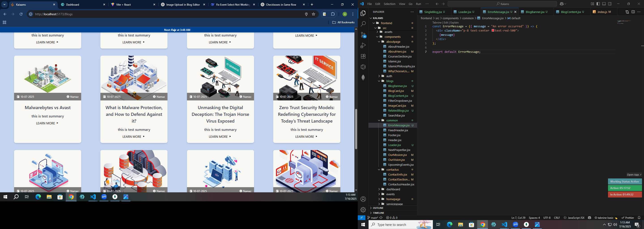This screenshot has height=229, width=644.
Task: Open NextPrayerBar.jsx in the explorer
Action: (399, 150)
